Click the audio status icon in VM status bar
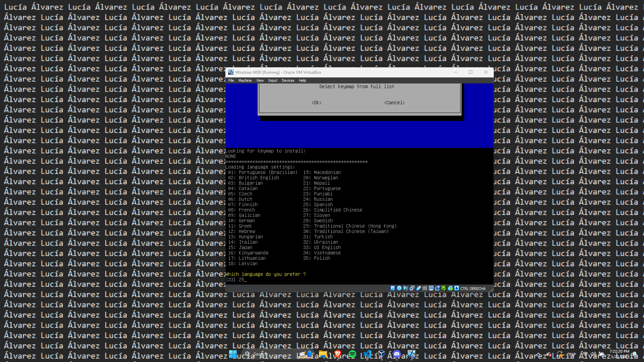644x362 pixels. (x=406, y=288)
